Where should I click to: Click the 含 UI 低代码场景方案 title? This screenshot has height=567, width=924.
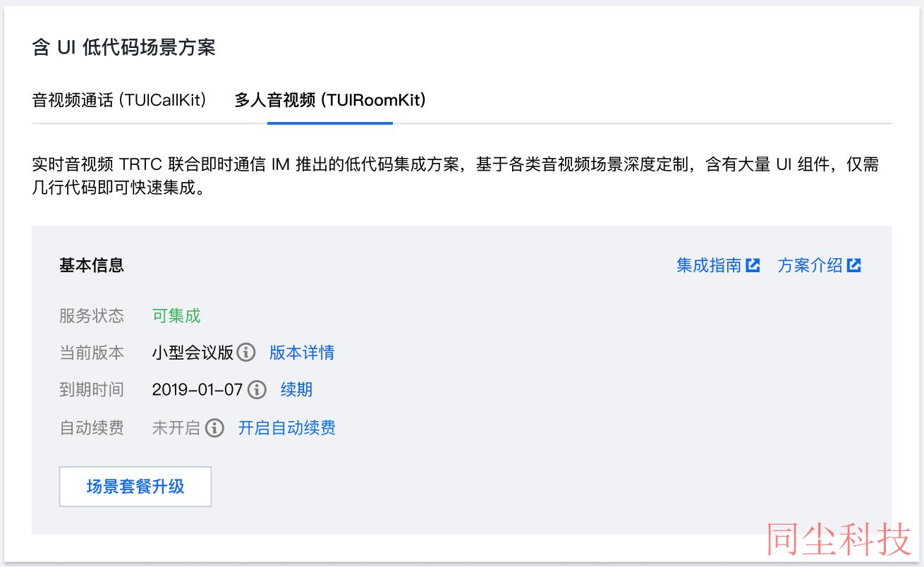[x=123, y=47]
